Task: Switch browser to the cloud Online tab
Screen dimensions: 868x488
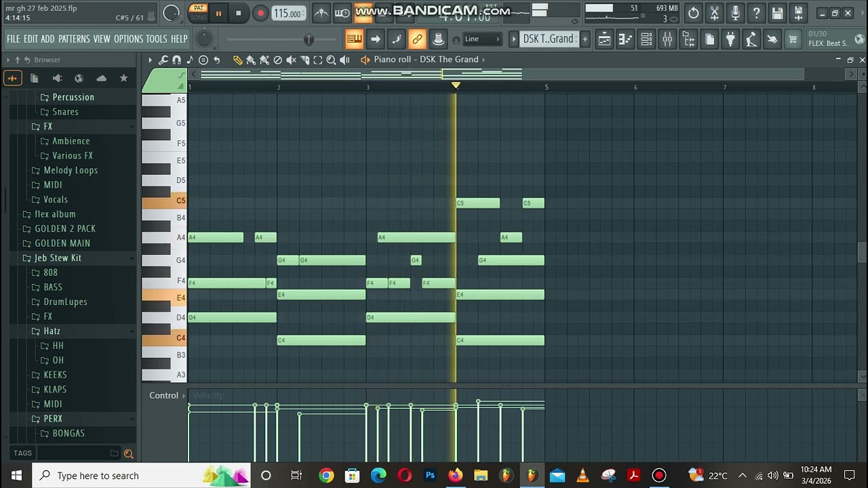Action: [101, 79]
